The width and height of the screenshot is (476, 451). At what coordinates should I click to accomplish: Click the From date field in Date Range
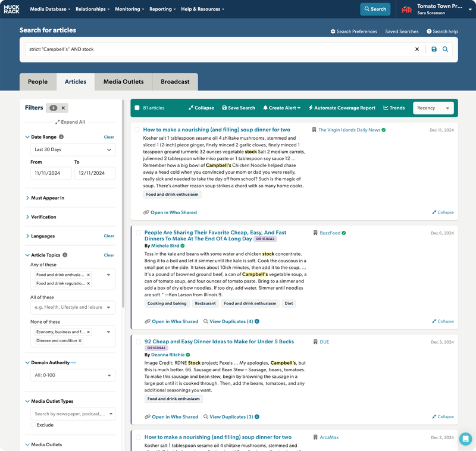pos(48,173)
